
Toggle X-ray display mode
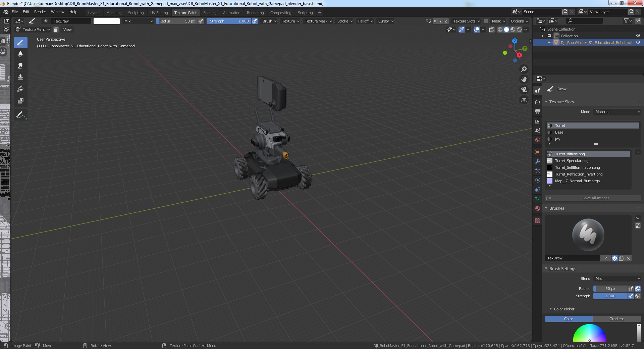click(491, 30)
